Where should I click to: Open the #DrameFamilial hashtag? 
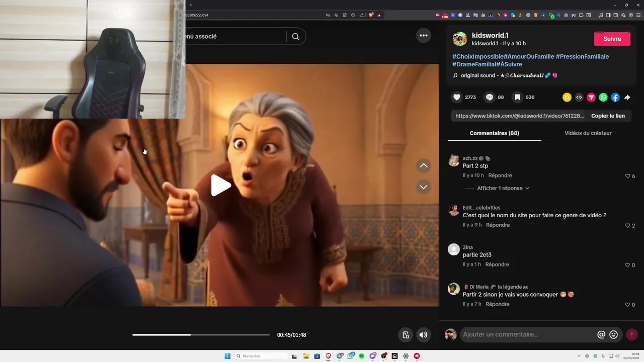click(474, 64)
